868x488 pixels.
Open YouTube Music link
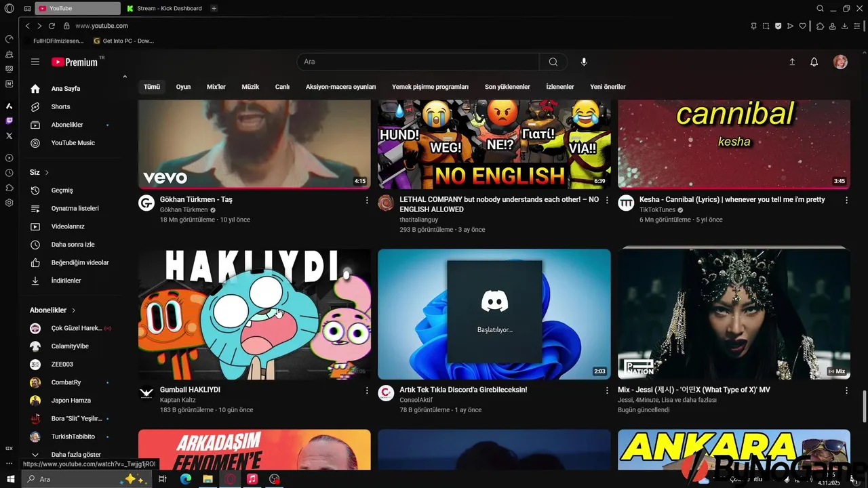(x=71, y=143)
